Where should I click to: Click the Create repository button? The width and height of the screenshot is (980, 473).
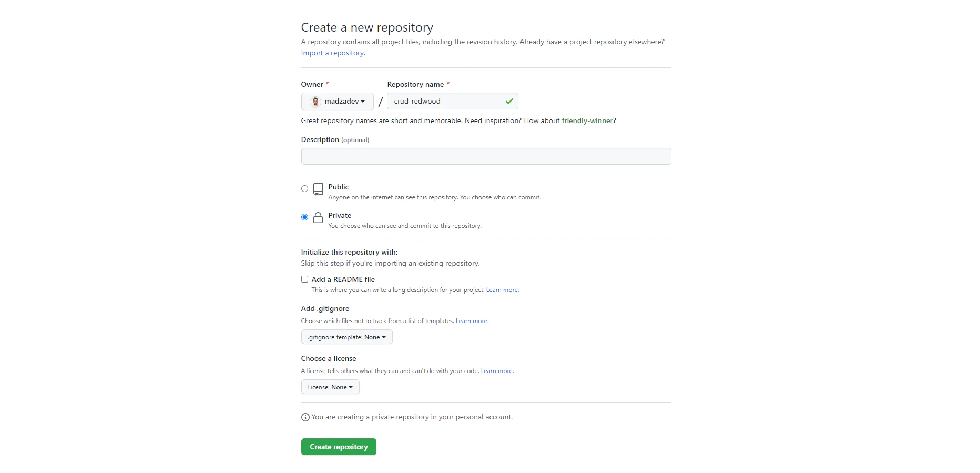(338, 447)
